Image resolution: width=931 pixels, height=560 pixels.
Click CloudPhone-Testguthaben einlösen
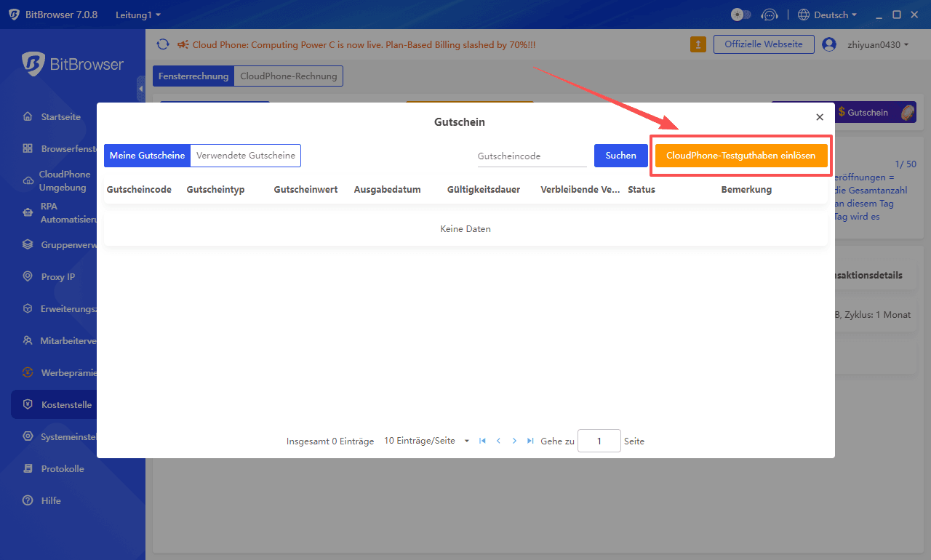[x=740, y=155]
